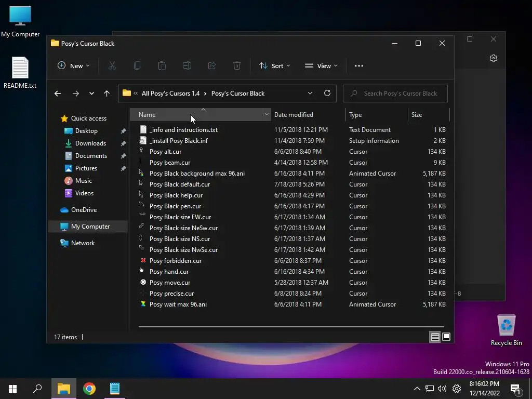Open Notepad app on the taskbar
The height and width of the screenshot is (399, 532).
tap(115, 389)
